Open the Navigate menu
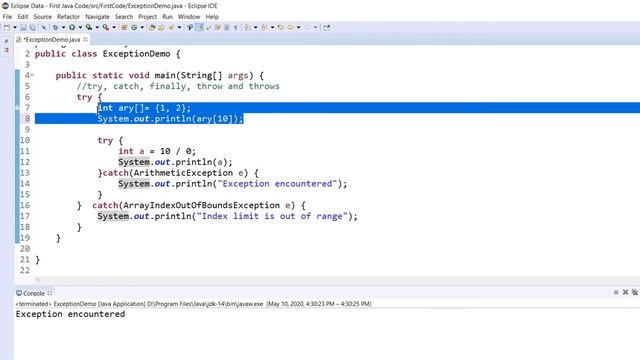 tap(97, 17)
